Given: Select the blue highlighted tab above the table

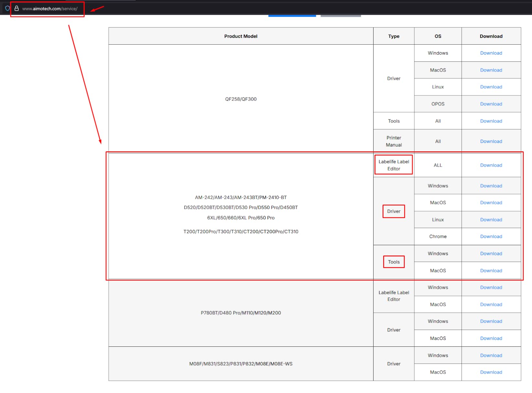Looking at the screenshot, I should point(292,15).
